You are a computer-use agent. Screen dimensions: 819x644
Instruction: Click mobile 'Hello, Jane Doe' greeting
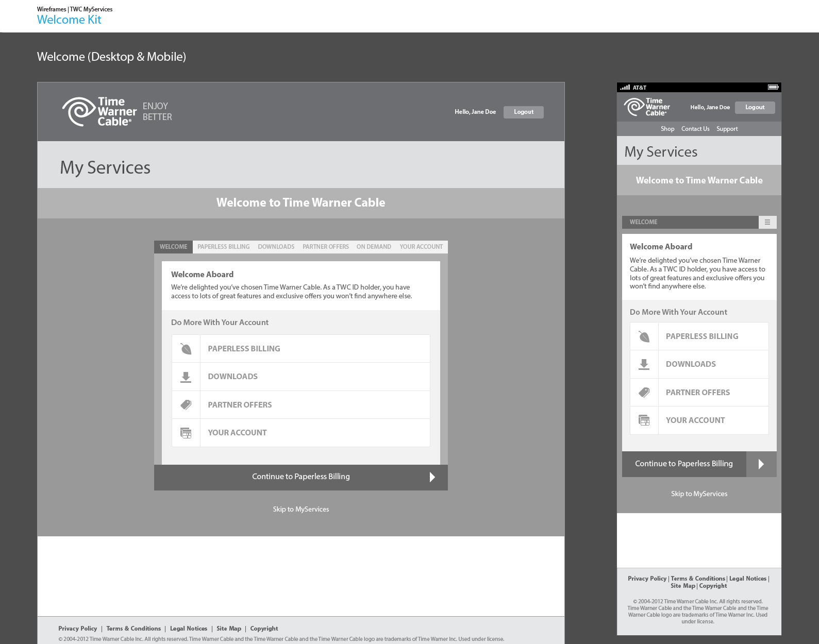[x=710, y=108]
